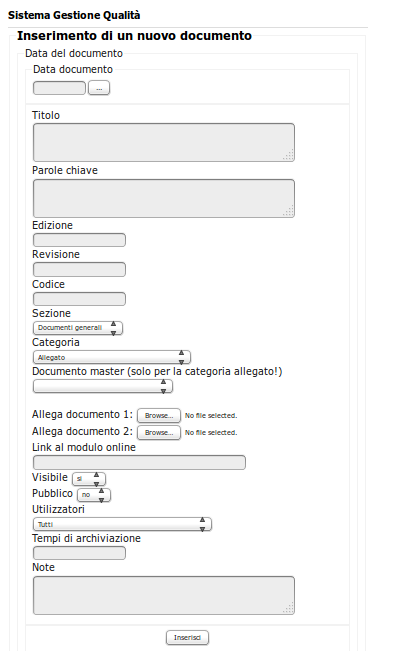Open the date picker button next to Data documento
The width and height of the screenshot is (407, 651).
[99, 88]
